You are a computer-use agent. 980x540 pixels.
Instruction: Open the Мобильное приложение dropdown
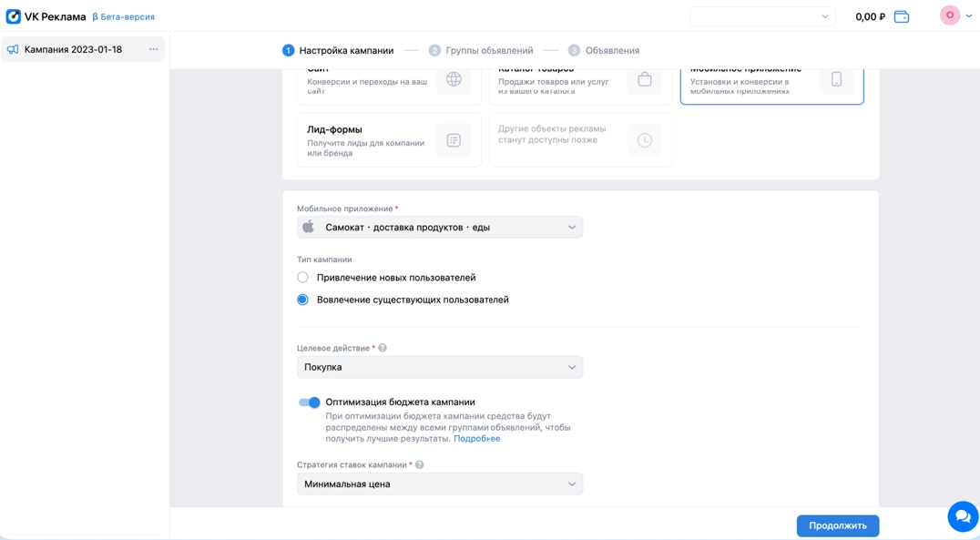440,228
